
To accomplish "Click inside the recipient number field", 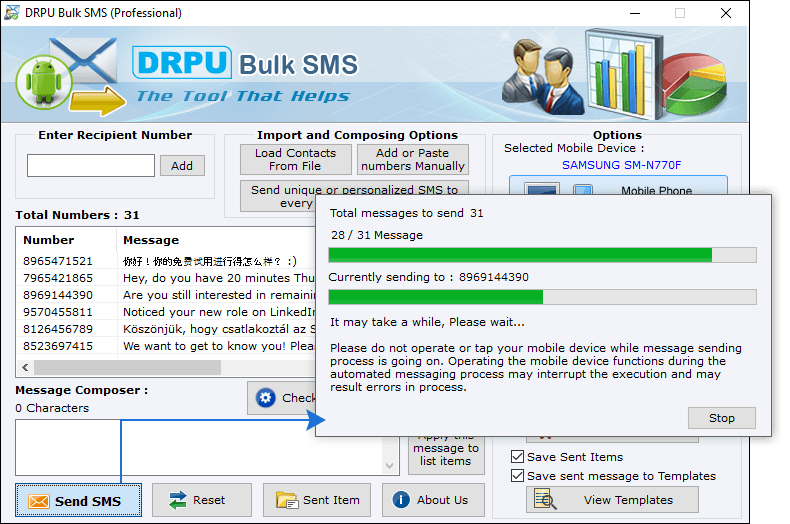I will click(91, 166).
